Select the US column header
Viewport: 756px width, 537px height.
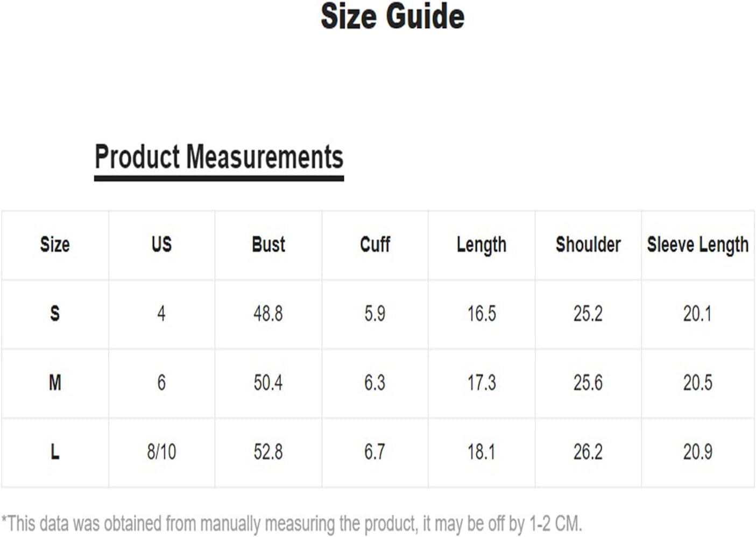pos(161,244)
